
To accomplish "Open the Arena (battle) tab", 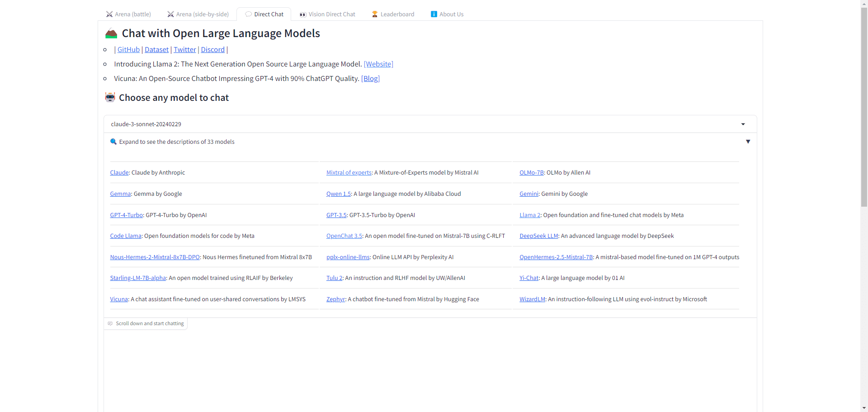I will [128, 14].
